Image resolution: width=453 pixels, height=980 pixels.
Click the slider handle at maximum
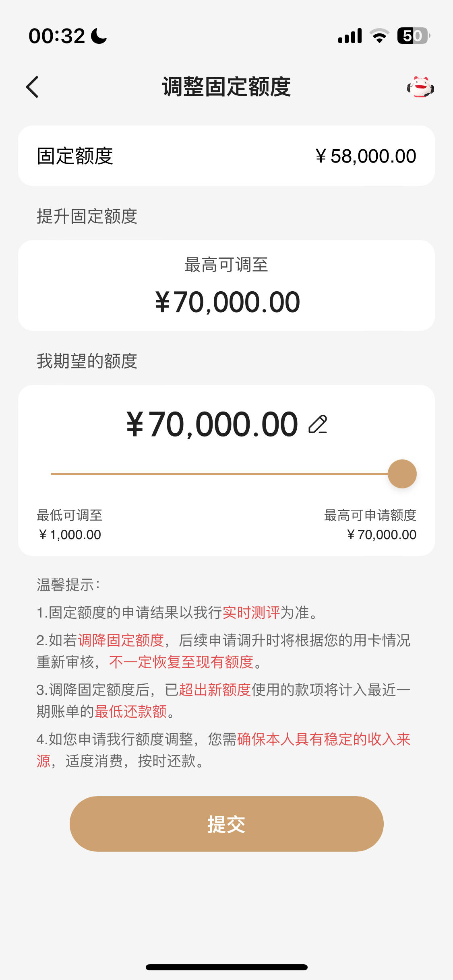[402, 474]
